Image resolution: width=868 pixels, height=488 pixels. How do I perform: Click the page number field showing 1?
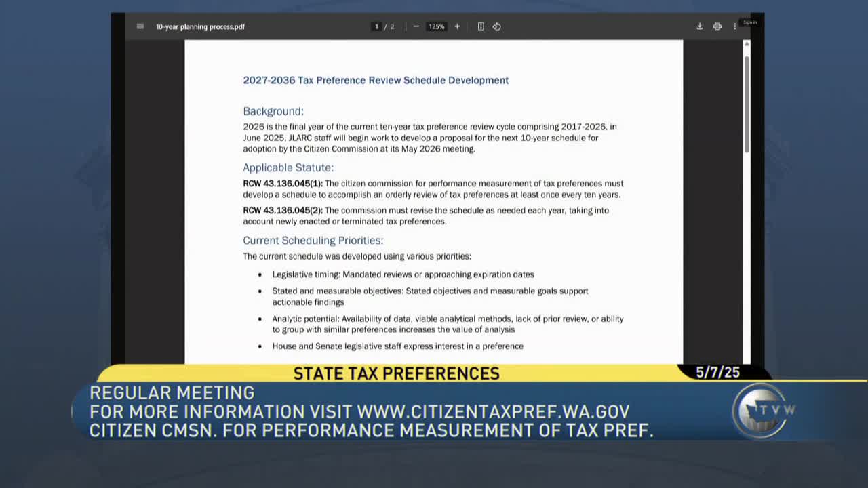(x=376, y=26)
